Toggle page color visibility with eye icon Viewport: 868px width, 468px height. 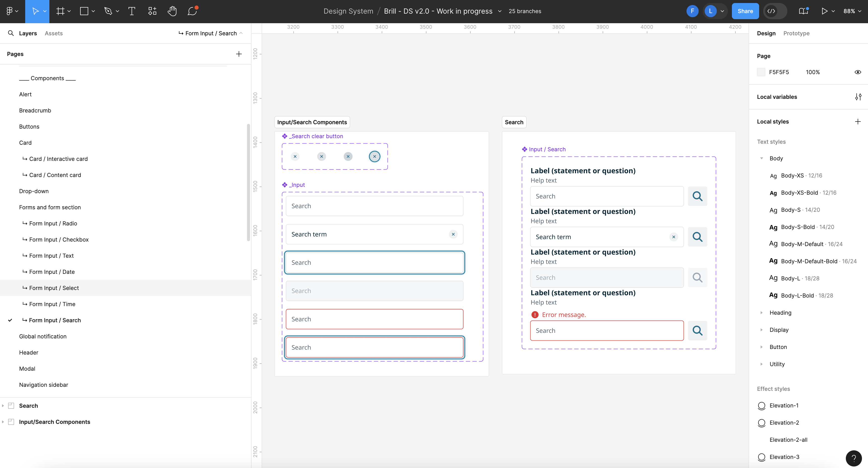(858, 72)
